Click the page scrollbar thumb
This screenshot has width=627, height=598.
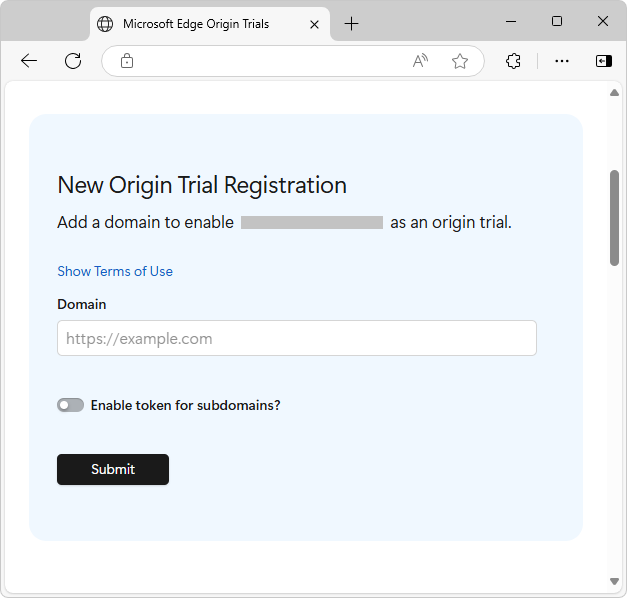click(614, 217)
